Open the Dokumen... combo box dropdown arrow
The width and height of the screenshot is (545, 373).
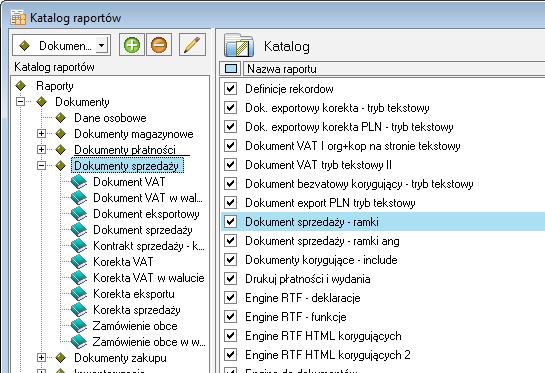click(x=101, y=45)
